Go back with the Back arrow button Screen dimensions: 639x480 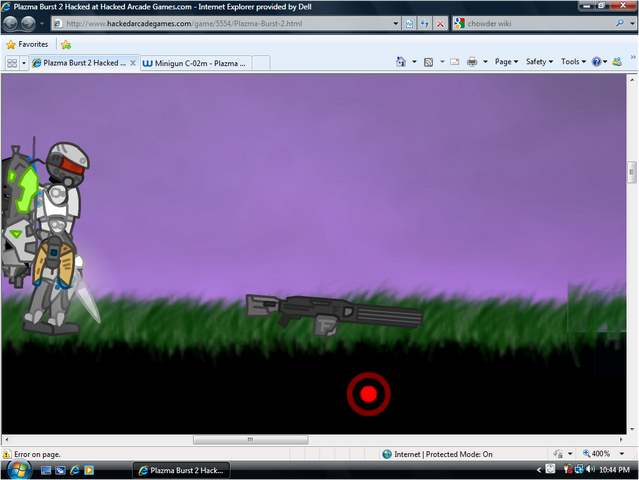tap(11, 23)
